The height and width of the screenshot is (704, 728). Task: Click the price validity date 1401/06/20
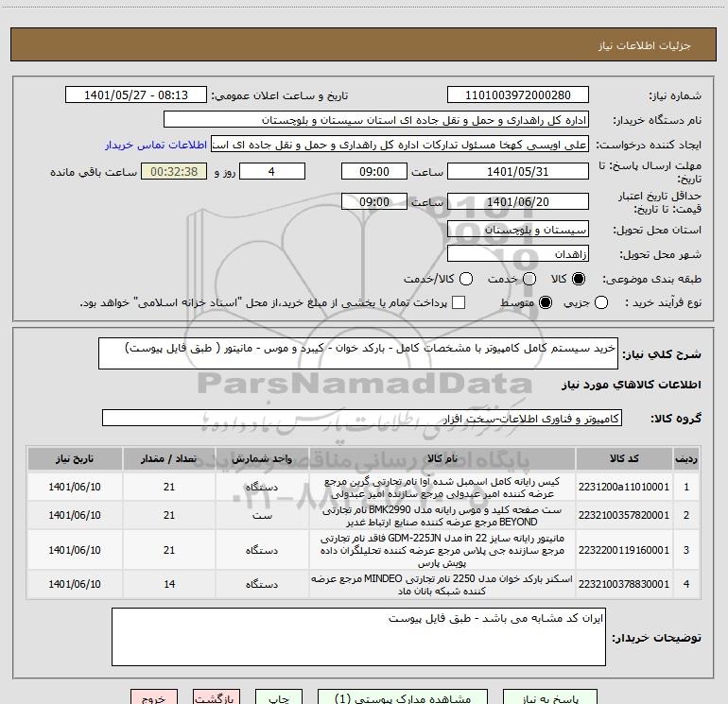(518, 202)
